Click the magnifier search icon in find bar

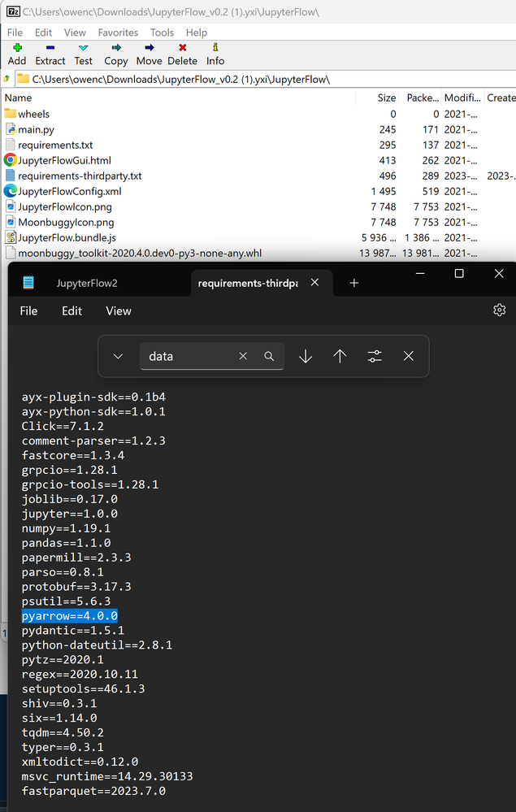point(269,356)
